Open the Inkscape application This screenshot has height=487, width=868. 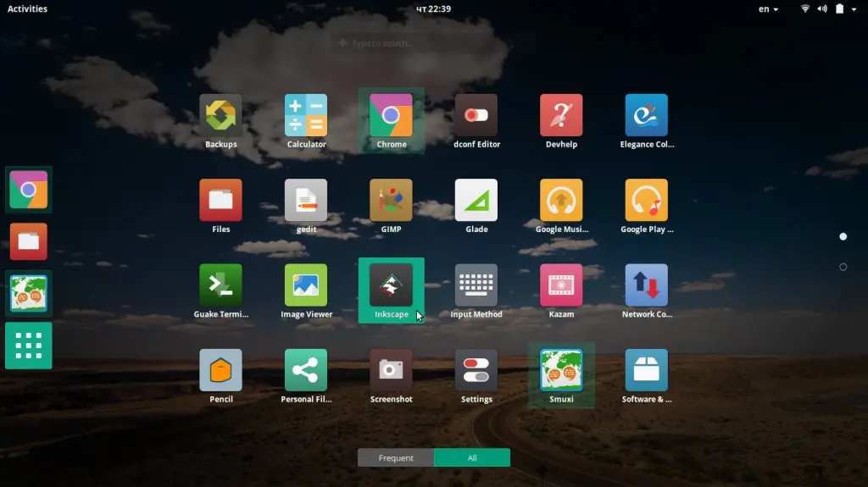tap(392, 291)
